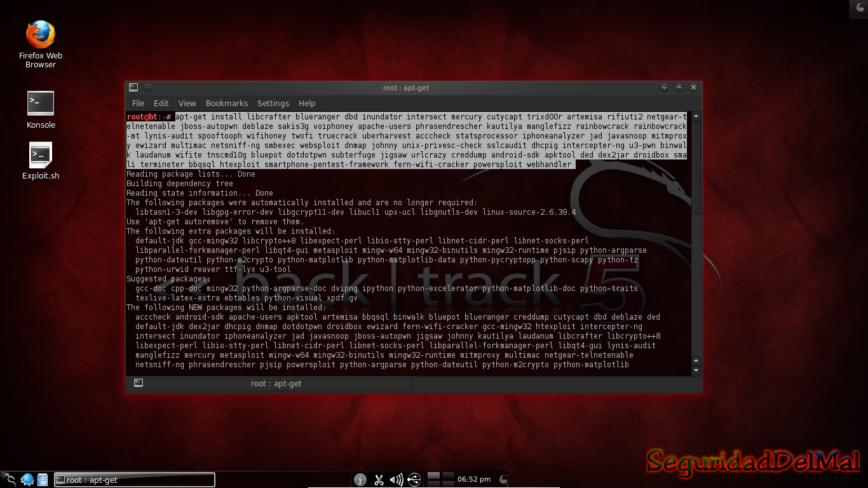Open the file manager from the taskbar

tap(42, 479)
